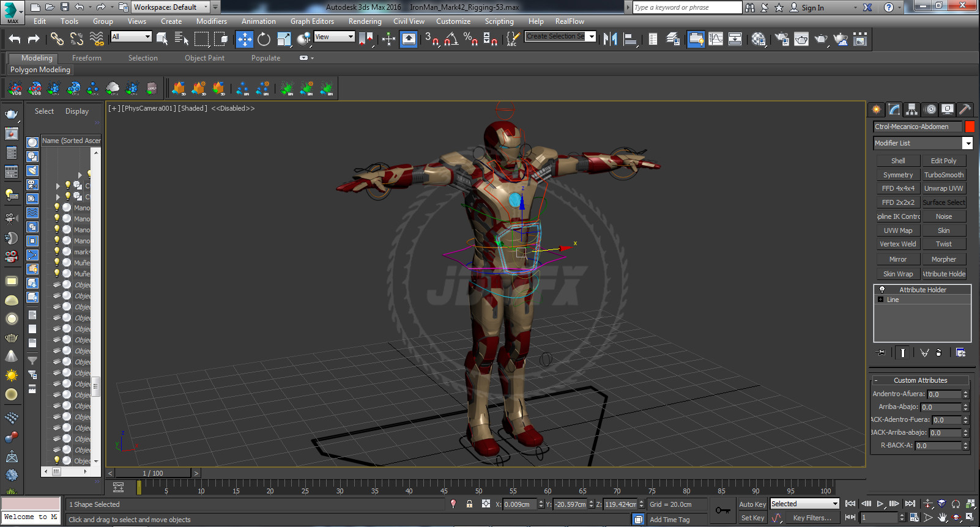
Task: Click the time slider showing 1 / 100
Action: 153,473
